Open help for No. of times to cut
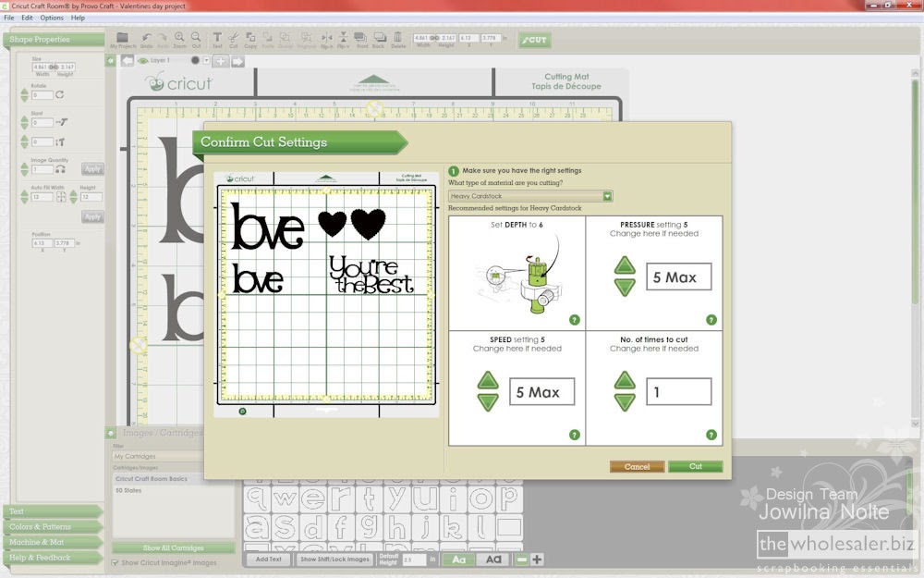The image size is (924, 578). coord(711,435)
